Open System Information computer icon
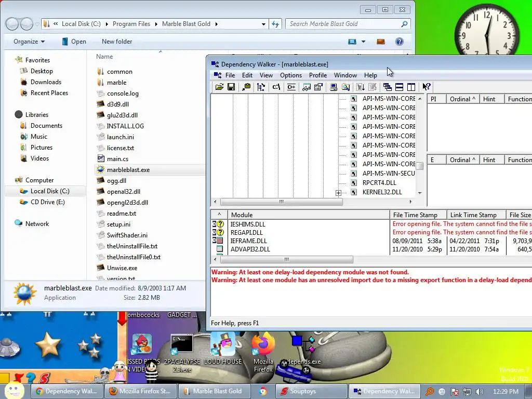Image resolution: width=532 pixels, height=399 pixels. click(x=334, y=87)
